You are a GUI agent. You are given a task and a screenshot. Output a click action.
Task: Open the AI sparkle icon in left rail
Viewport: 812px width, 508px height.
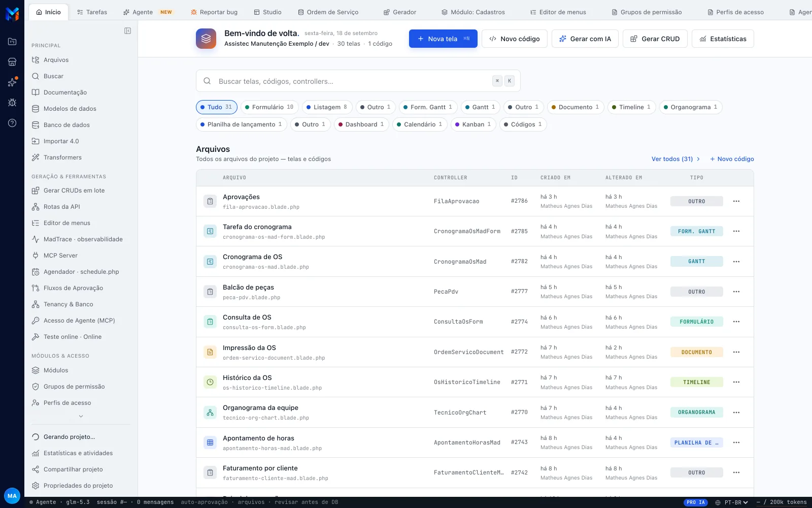pos(12,82)
